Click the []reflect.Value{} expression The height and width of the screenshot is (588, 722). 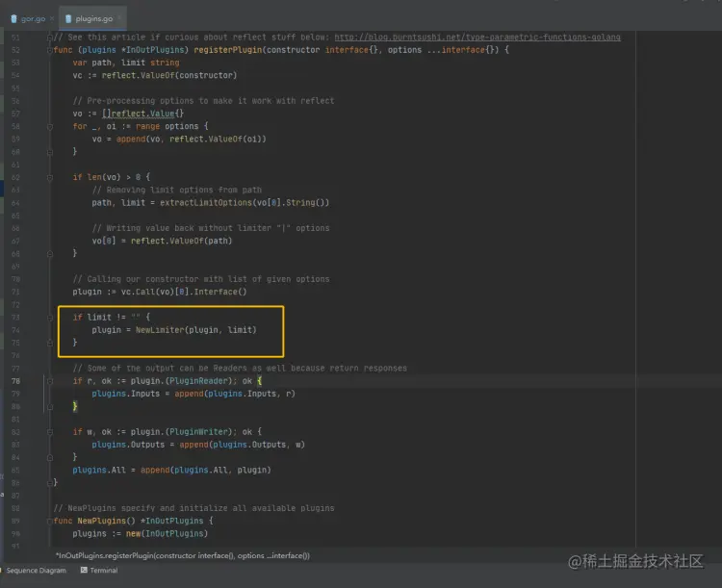(142, 114)
